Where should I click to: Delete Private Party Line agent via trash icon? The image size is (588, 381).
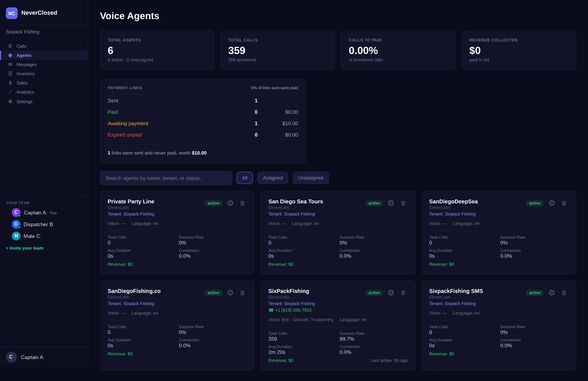point(243,203)
